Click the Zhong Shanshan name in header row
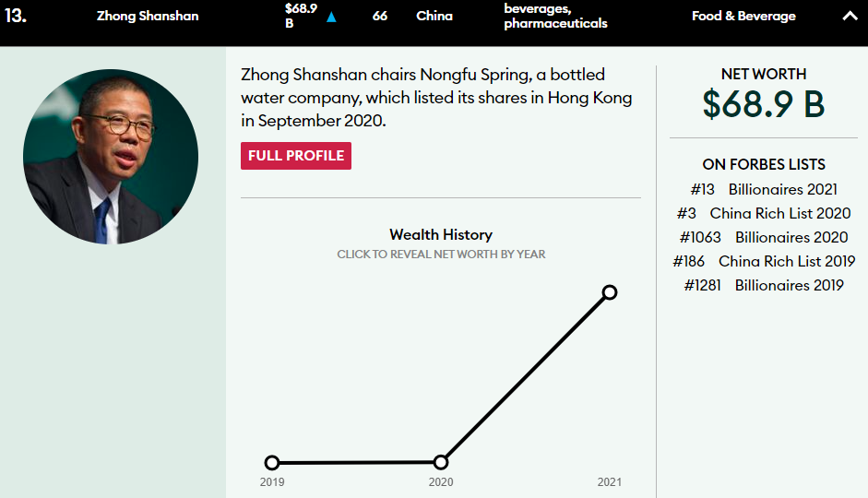868x498 pixels. click(x=148, y=16)
